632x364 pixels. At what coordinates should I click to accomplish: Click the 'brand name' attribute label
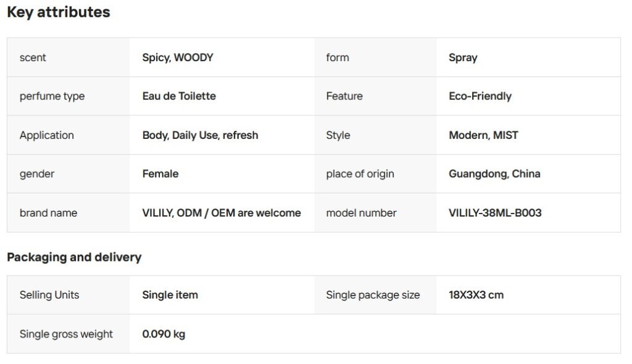tap(48, 213)
